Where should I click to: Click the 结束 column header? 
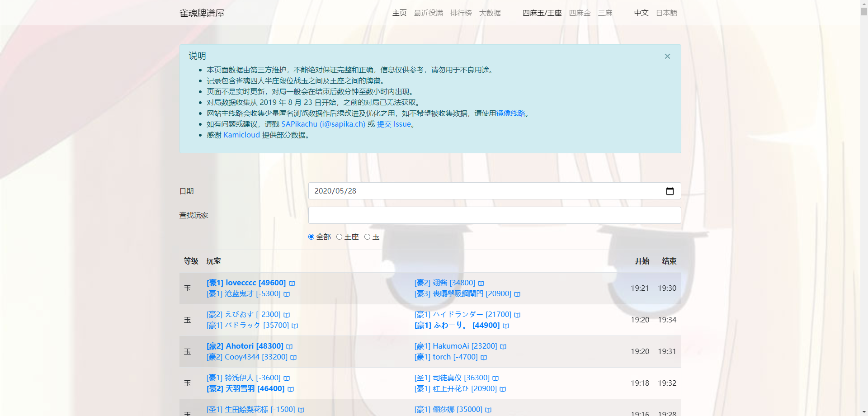click(x=669, y=261)
